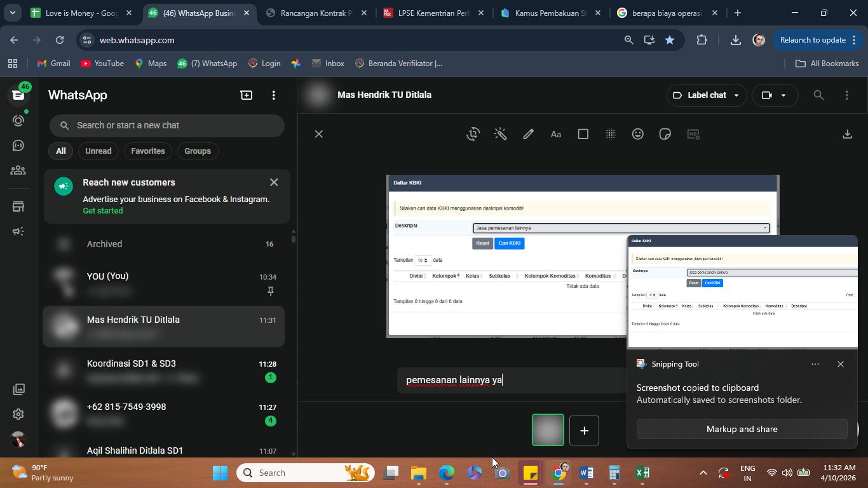This screenshot has width=868, height=488.
Task: Dismiss the Reach new customers banner
Action: tap(274, 182)
